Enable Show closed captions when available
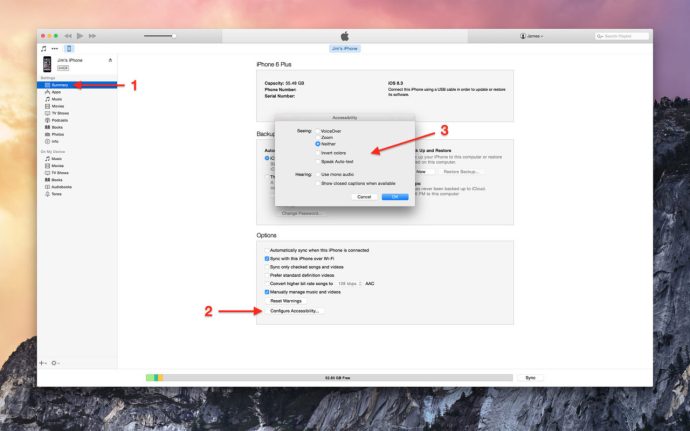690x431 pixels. click(317, 183)
